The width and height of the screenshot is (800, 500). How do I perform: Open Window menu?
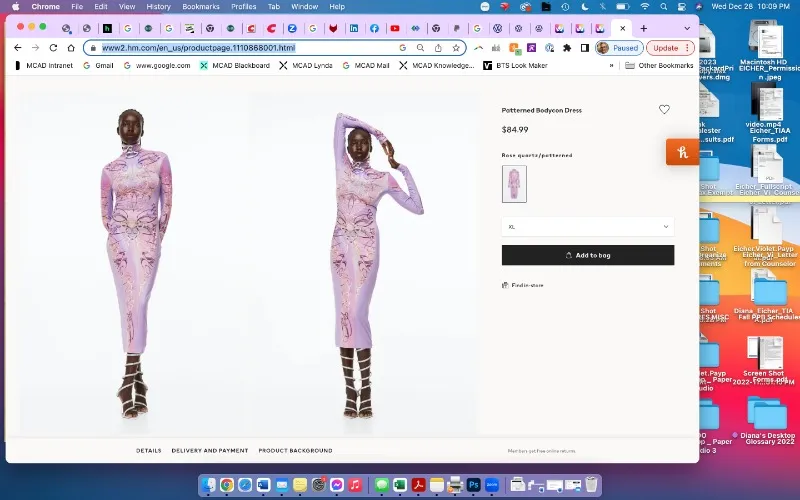point(305,7)
